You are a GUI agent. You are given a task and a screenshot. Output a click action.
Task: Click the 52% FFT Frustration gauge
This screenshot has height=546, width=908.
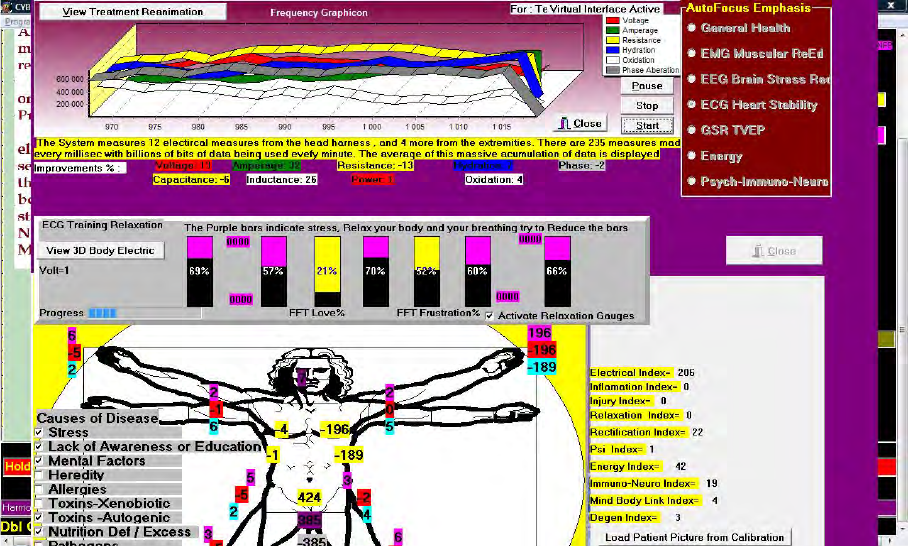(x=427, y=271)
